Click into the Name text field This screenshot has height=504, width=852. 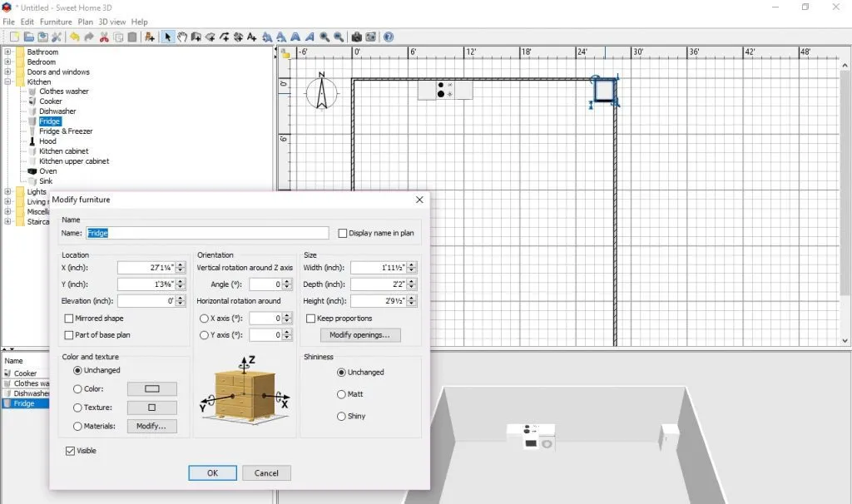pos(206,234)
